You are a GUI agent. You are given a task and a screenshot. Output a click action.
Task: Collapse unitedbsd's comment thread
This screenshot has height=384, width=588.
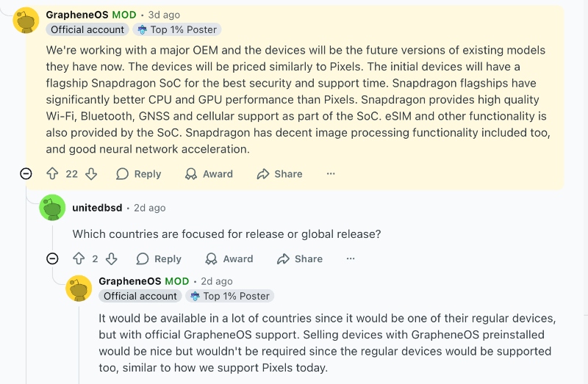click(52, 258)
